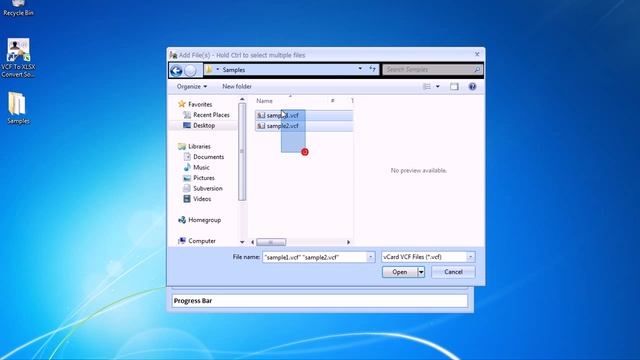Viewport: 640px width, 360px height.
Task: Click the Computer icon in navigation pane
Action: pos(182,241)
